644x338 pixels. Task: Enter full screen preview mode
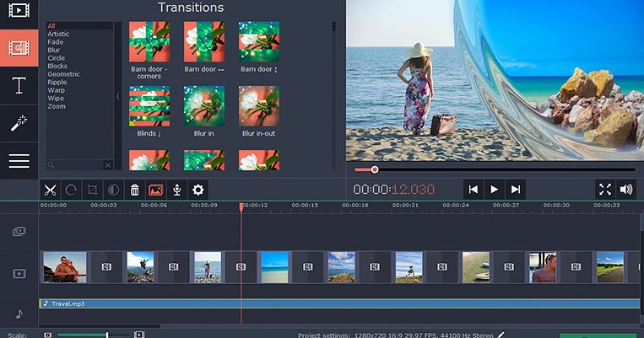coord(605,189)
